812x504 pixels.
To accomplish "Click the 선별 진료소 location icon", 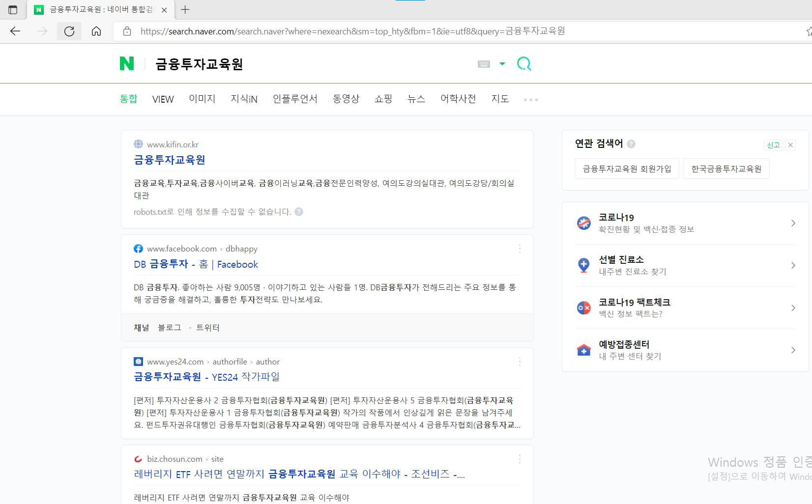I will pos(584,265).
